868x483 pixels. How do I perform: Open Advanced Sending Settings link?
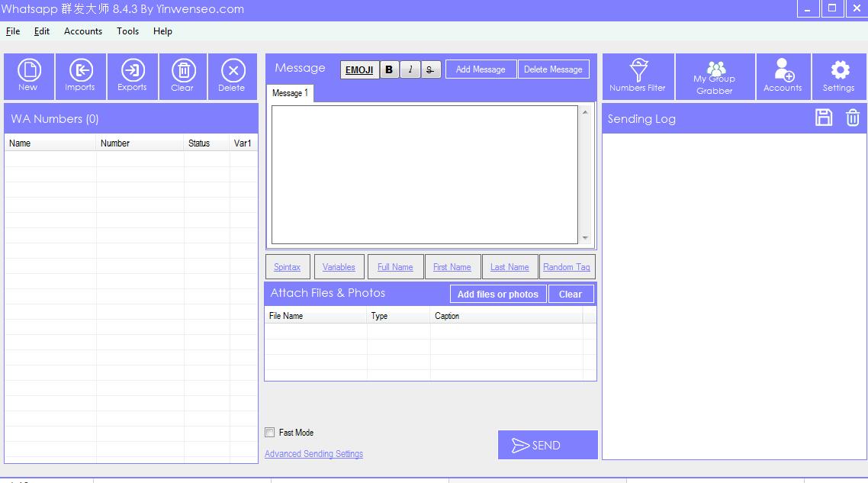pos(313,454)
